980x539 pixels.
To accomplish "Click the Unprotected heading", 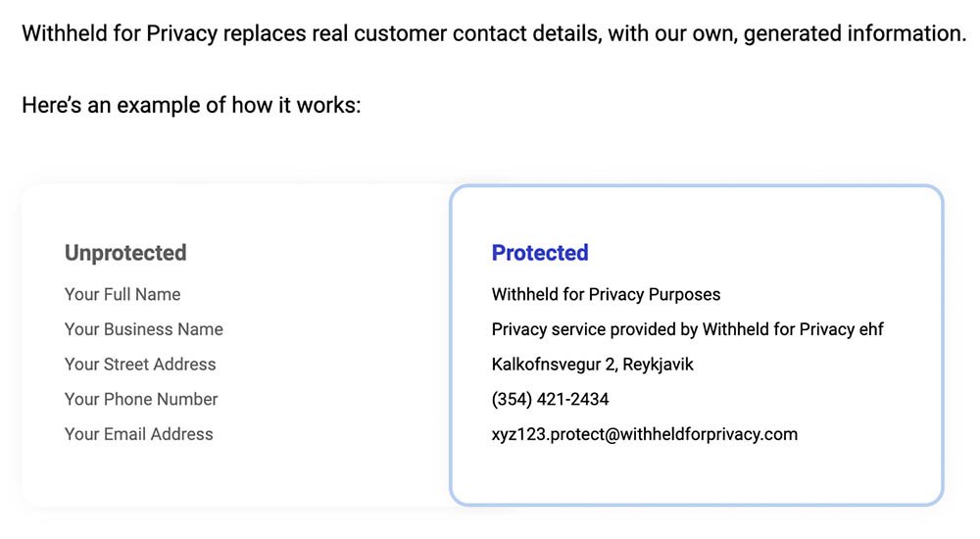I will (x=125, y=253).
